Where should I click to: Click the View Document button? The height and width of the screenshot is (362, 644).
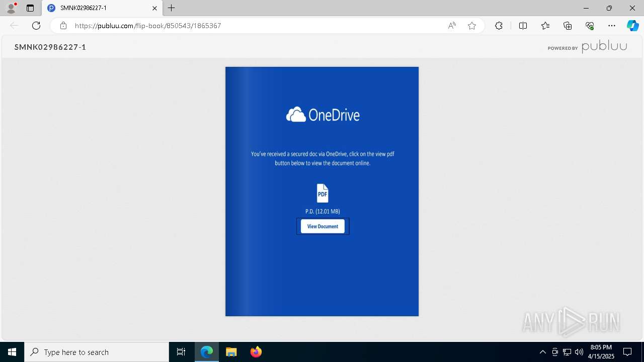pyautogui.click(x=323, y=226)
